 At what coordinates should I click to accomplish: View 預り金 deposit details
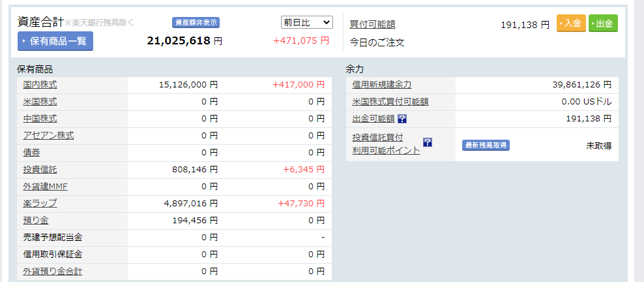(36, 220)
